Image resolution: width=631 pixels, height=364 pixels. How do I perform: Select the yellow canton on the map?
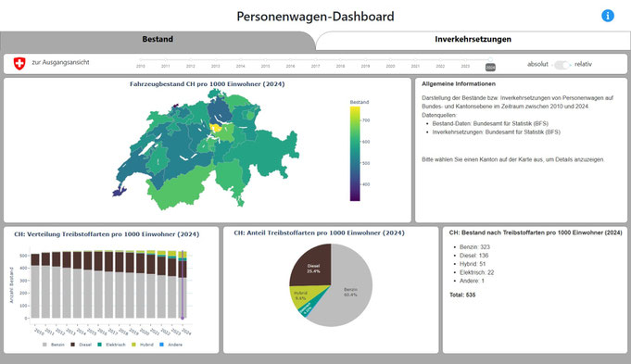(216, 128)
